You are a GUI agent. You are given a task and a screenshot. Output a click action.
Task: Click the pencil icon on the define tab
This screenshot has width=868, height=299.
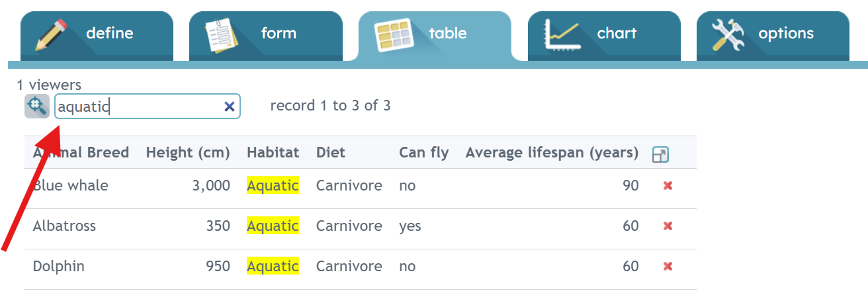coord(52,35)
